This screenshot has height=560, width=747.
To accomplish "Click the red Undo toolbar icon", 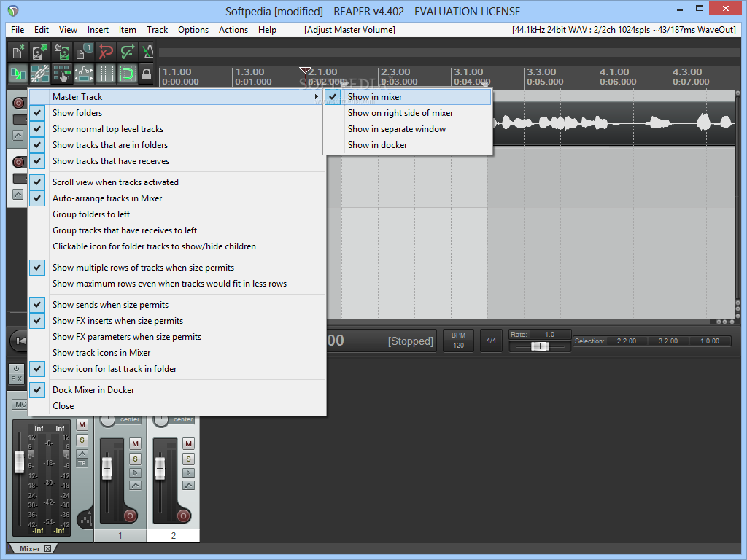I will [106, 52].
